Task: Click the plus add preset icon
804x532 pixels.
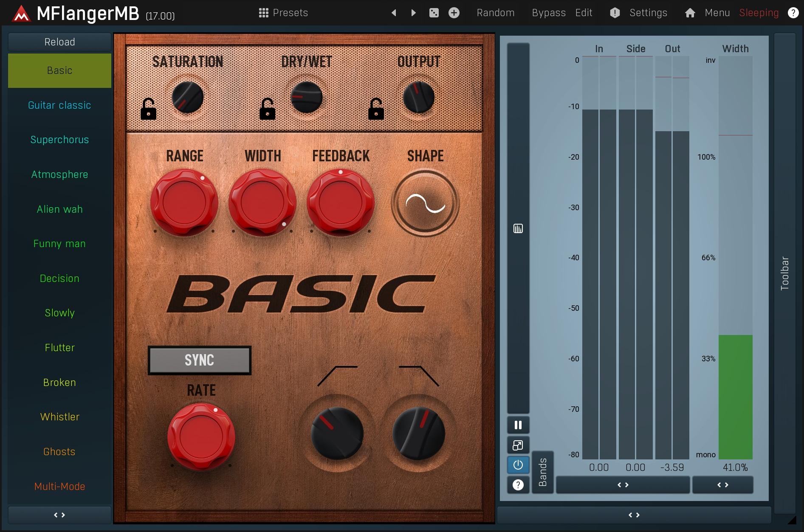Action: 454,13
